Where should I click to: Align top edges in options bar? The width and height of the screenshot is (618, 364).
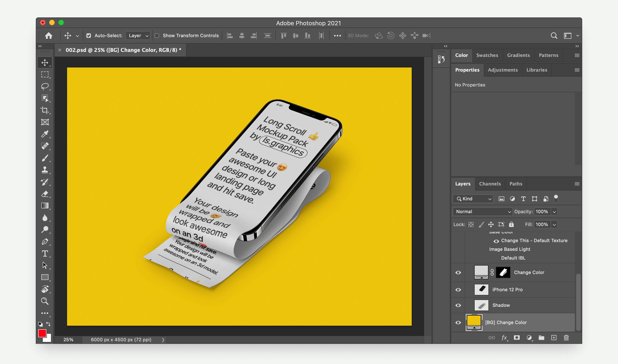(283, 36)
